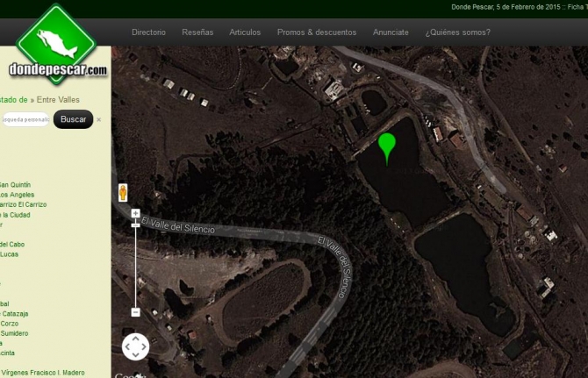
Task: Clear the search with the x icon
Action: click(x=98, y=119)
